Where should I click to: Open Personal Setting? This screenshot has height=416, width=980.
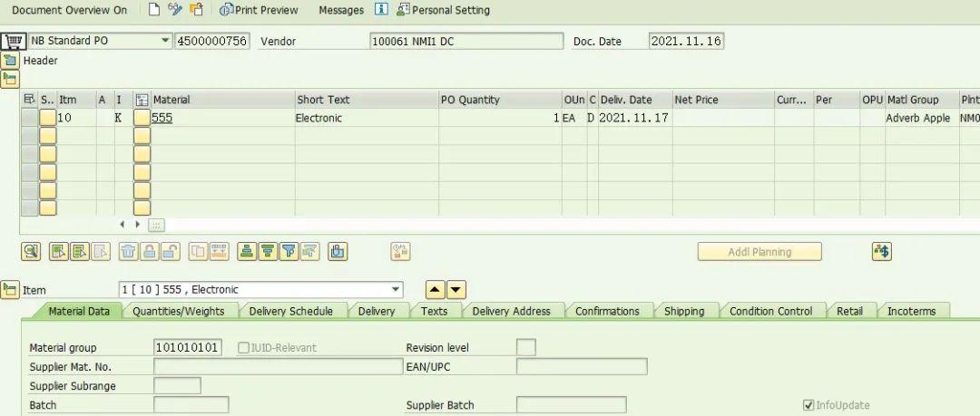[x=443, y=10]
